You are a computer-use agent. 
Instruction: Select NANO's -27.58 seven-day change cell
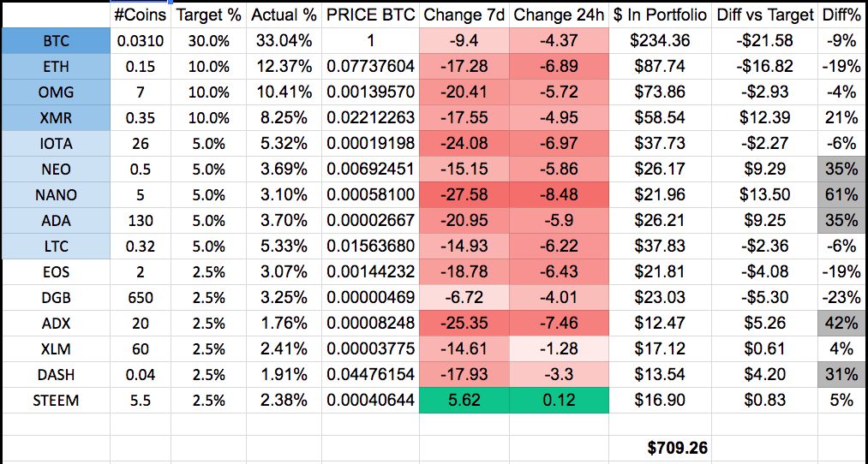(x=464, y=194)
